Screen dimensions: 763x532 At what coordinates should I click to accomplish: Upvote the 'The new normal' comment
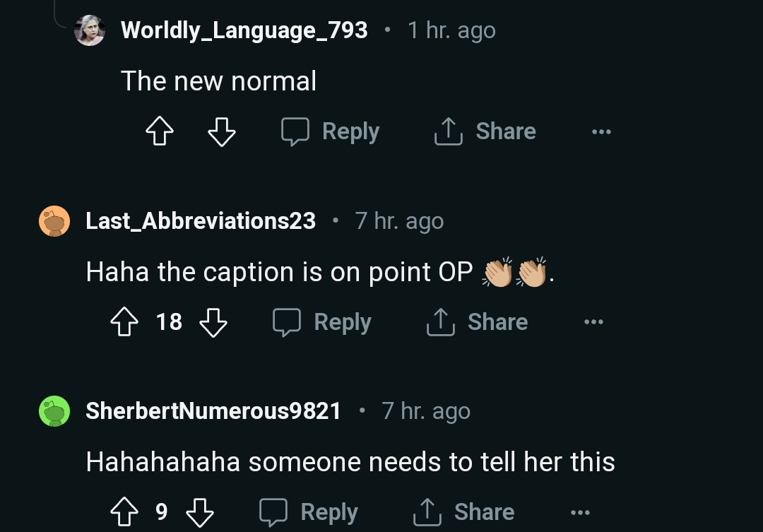(160, 131)
